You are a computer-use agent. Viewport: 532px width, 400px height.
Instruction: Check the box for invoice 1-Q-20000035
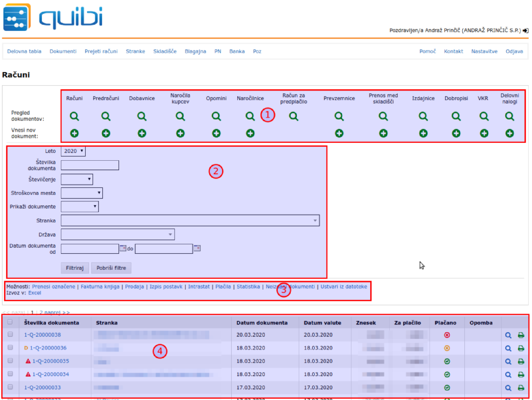(10, 360)
